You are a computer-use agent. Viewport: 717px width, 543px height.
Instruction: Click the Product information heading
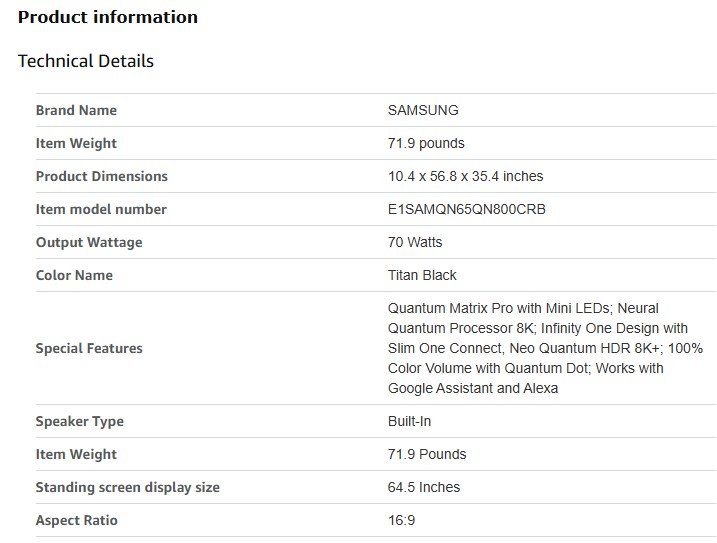pyautogui.click(x=108, y=17)
